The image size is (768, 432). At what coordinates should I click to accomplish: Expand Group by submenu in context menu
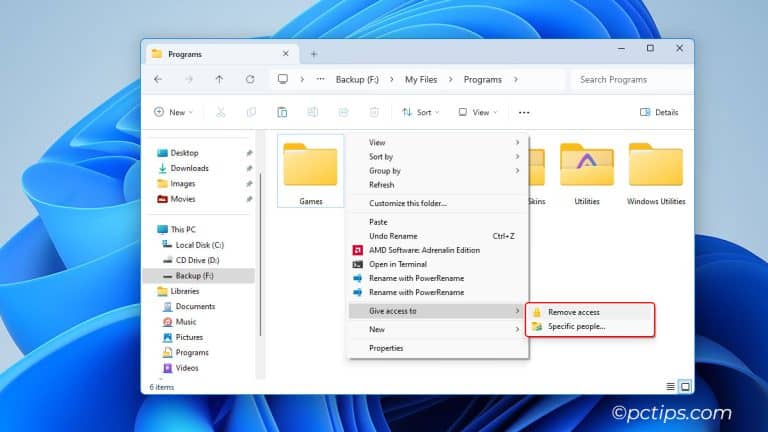(438, 171)
